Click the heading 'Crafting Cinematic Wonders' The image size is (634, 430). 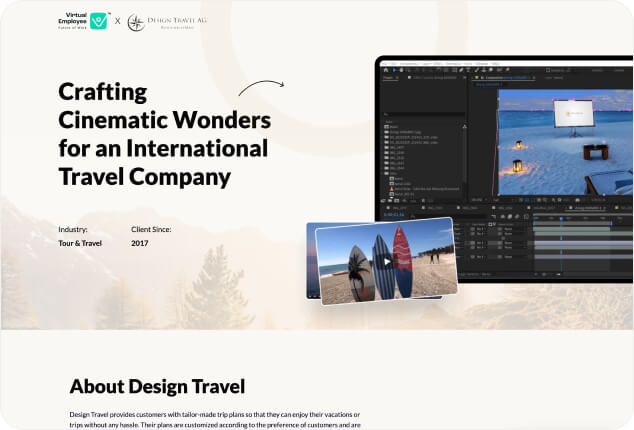[x=165, y=106]
